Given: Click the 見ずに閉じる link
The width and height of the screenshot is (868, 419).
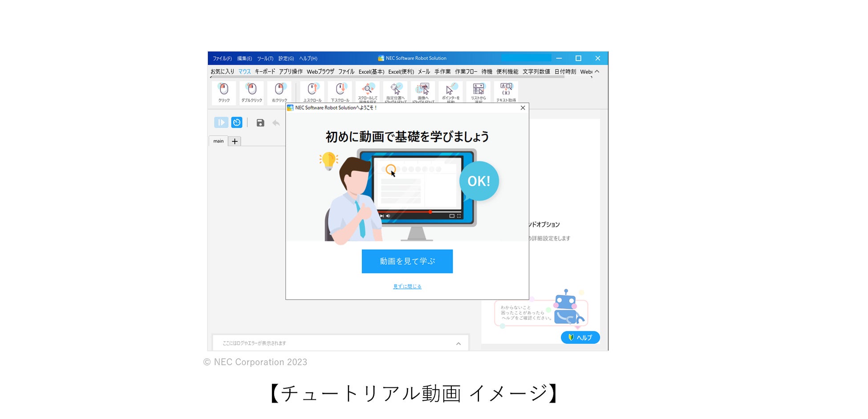Looking at the screenshot, I should click(x=407, y=286).
